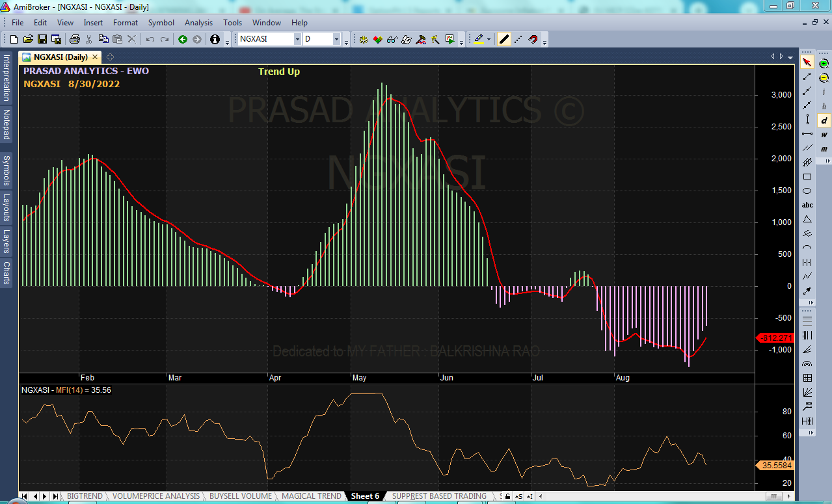Open the Insert menu

click(x=93, y=23)
